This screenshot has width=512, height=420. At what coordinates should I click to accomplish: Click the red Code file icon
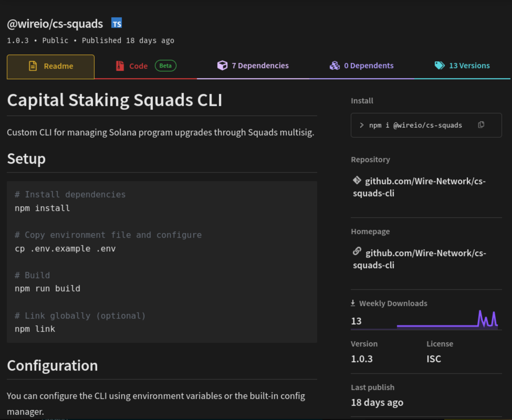click(x=120, y=66)
